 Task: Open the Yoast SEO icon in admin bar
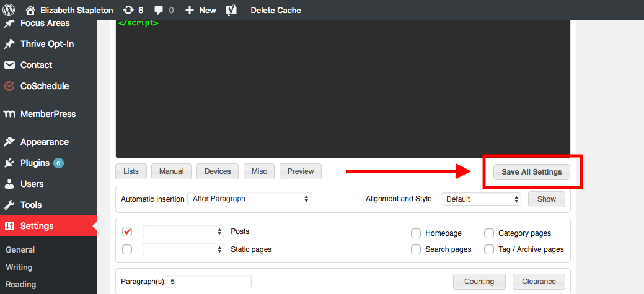point(231,10)
